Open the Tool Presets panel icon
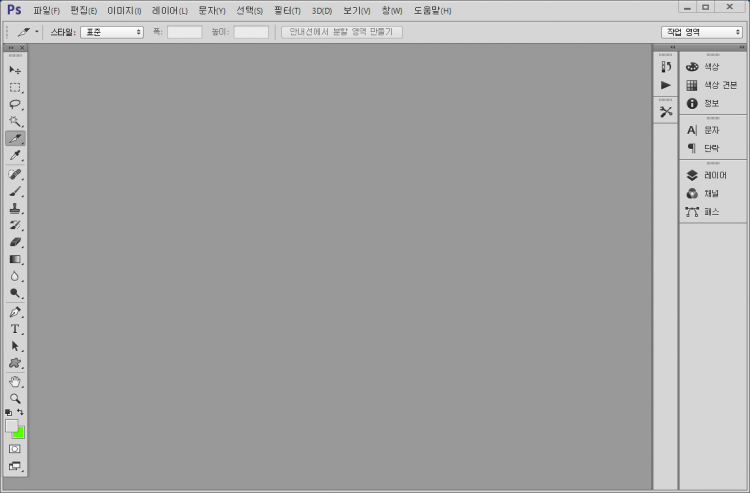This screenshot has width=750, height=493. 666,111
